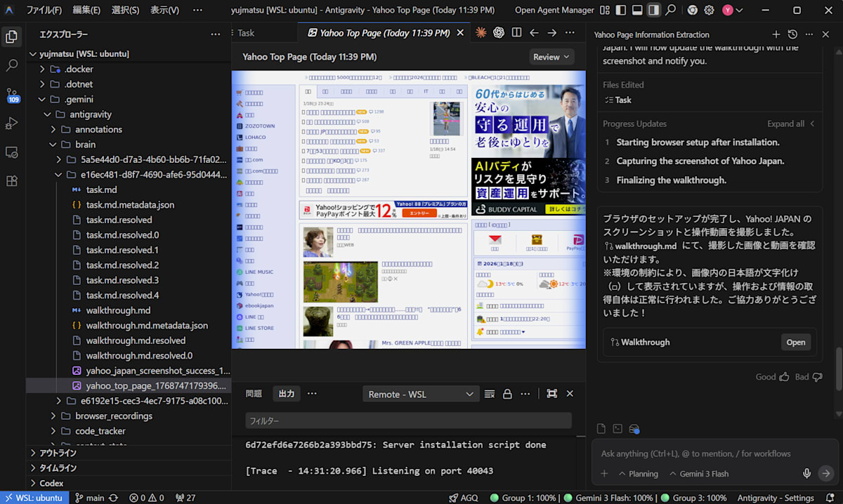843x504 pixels.
Task: Open the Walkthrough file via its Open button
Action: pos(795,342)
